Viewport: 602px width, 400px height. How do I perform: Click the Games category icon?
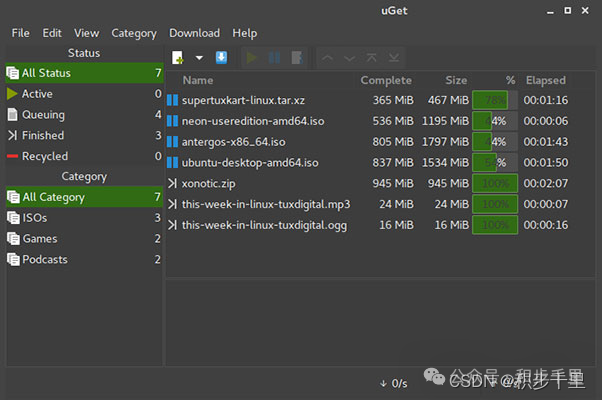tap(13, 238)
